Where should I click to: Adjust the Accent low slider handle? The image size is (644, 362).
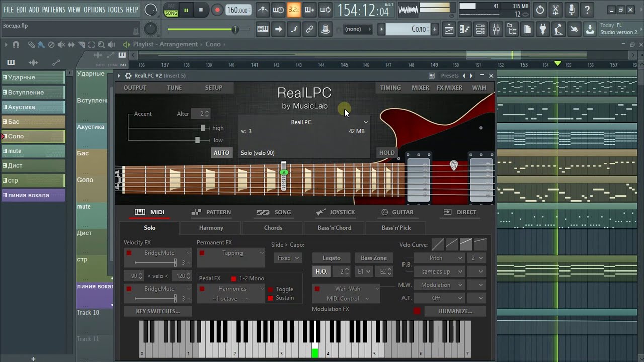(x=197, y=140)
